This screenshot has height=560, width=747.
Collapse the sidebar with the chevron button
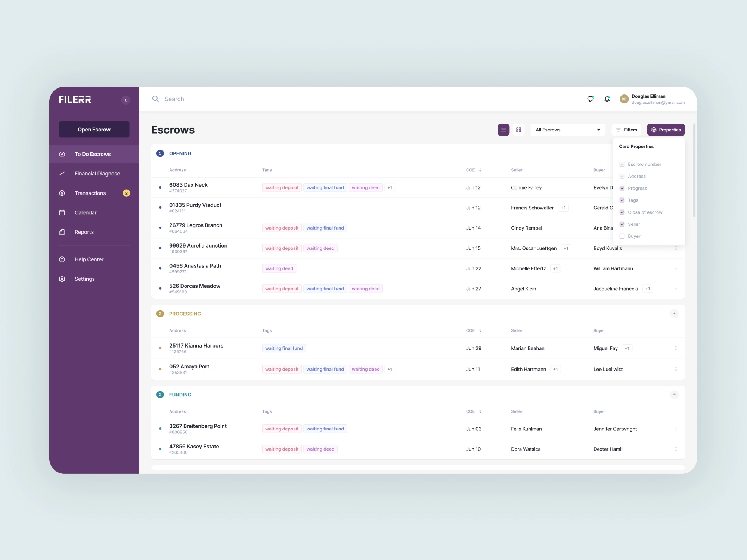(x=125, y=100)
